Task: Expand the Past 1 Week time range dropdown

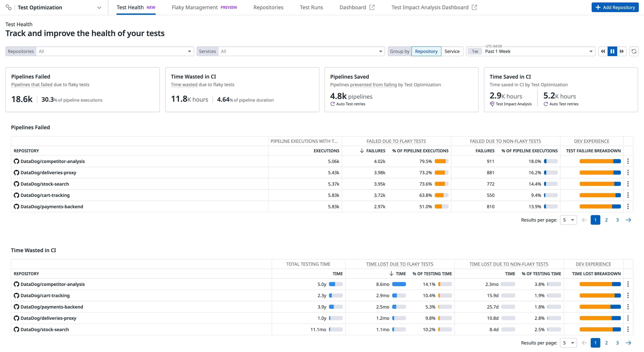Action: coord(591,51)
